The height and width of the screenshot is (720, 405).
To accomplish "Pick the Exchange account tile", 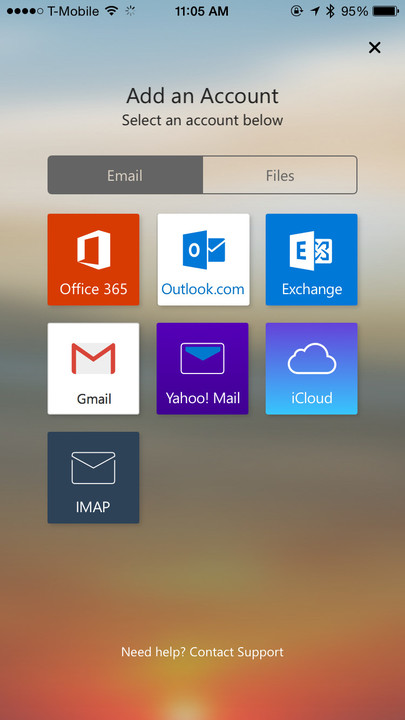I will coord(311,259).
